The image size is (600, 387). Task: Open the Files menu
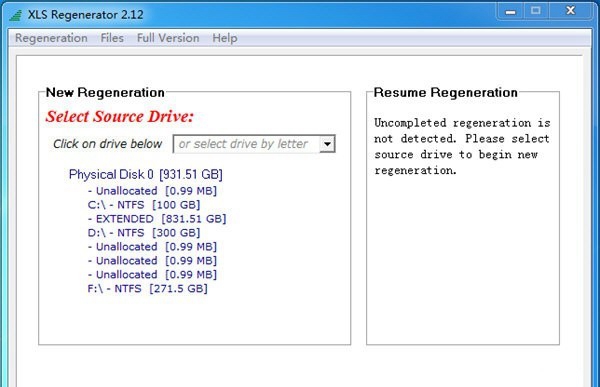(x=112, y=38)
